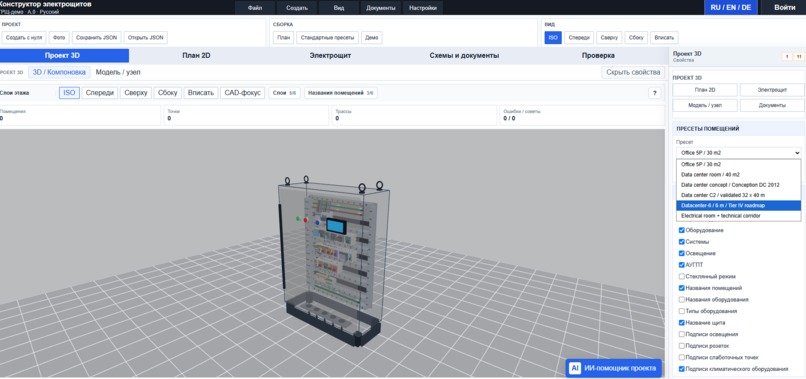Enable Подписи освещения checkbox
The image size is (806, 379).
[682, 334]
